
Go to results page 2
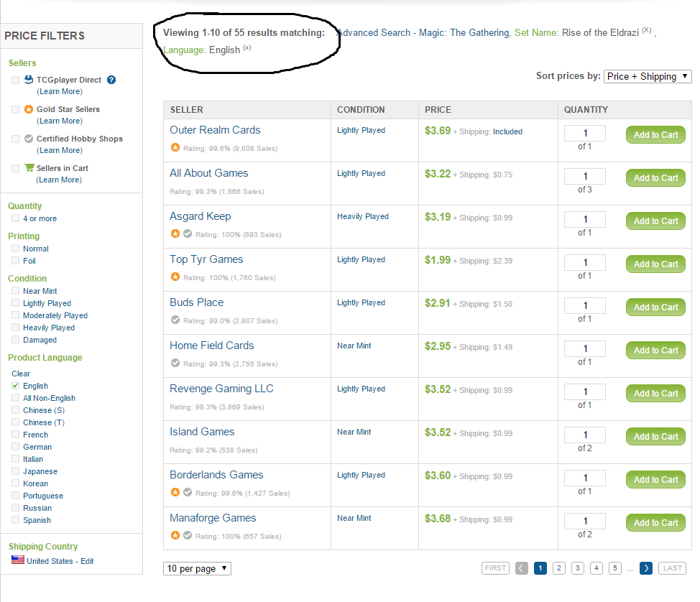pyautogui.click(x=559, y=568)
